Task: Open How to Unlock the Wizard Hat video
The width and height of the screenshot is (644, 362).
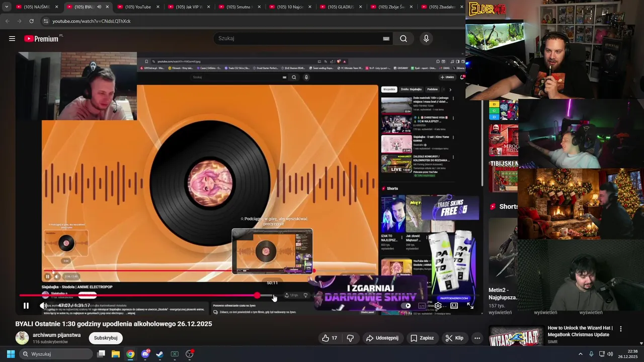Action: [x=580, y=331]
